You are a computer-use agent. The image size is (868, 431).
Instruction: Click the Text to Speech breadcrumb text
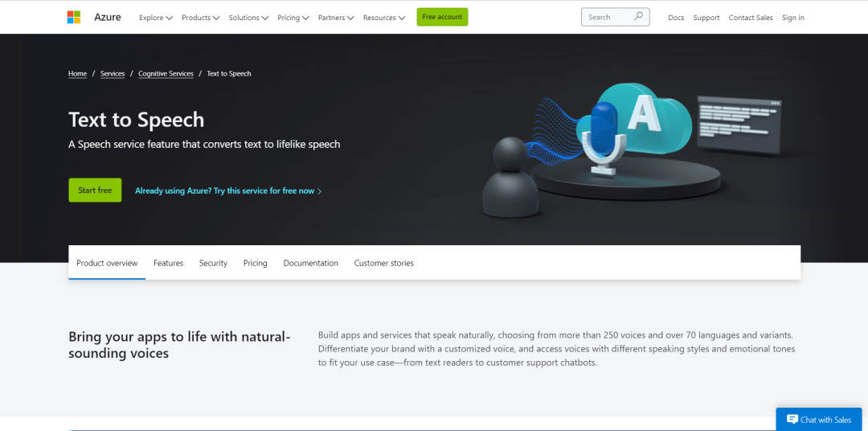coord(228,74)
